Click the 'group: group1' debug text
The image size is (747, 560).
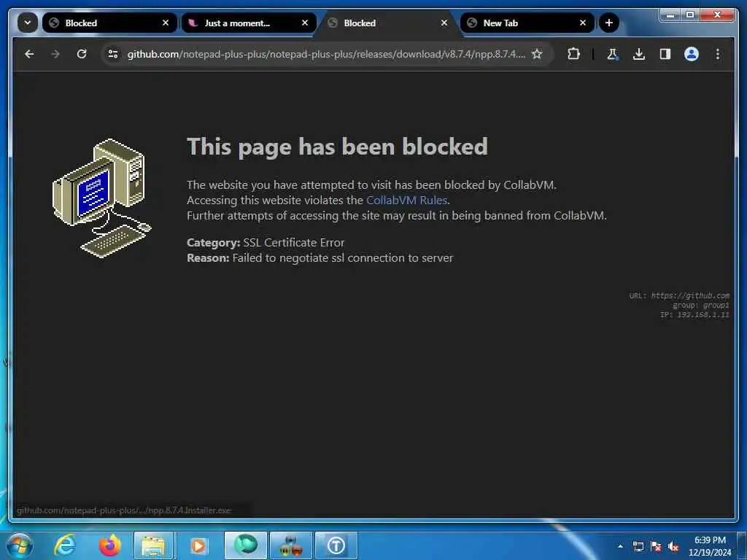pos(701,306)
